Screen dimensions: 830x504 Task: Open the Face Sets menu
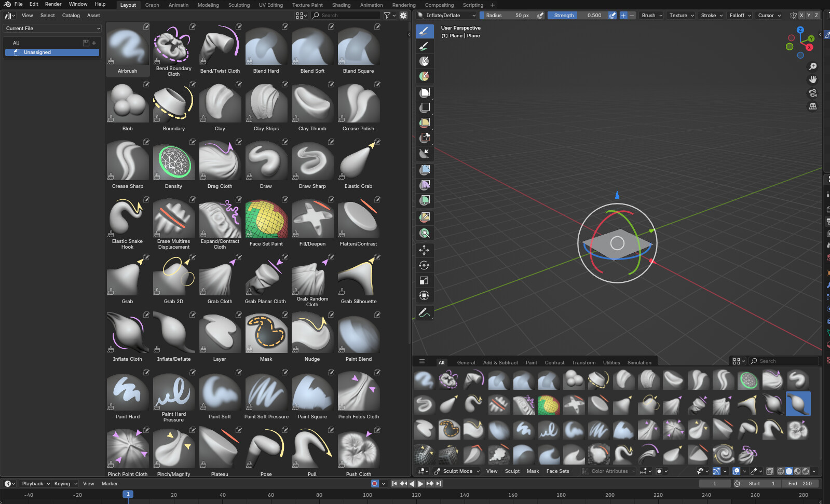[557, 471]
